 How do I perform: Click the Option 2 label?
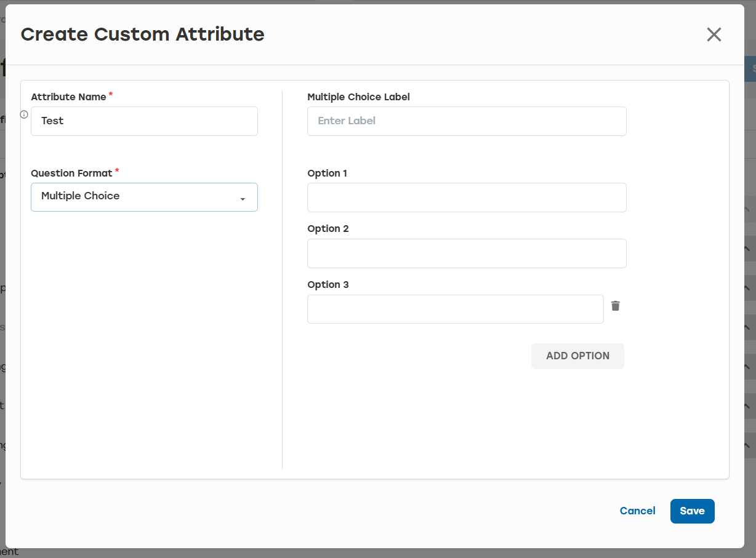tap(328, 229)
